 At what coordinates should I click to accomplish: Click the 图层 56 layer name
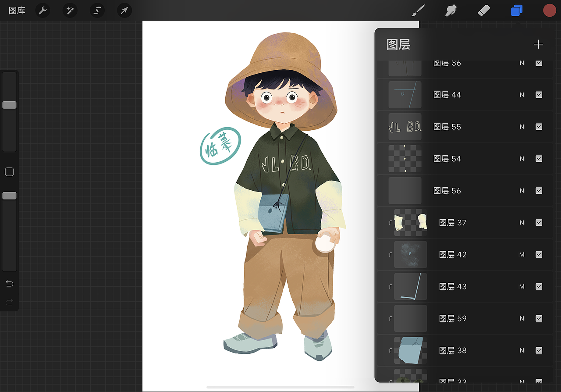[x=447, y=191]
